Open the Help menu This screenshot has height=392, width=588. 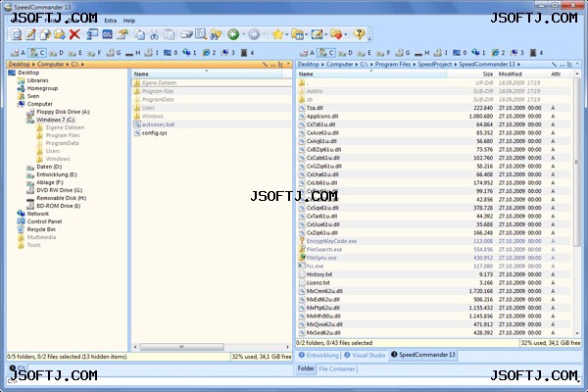pyautogui.click(x=129, y=21)
